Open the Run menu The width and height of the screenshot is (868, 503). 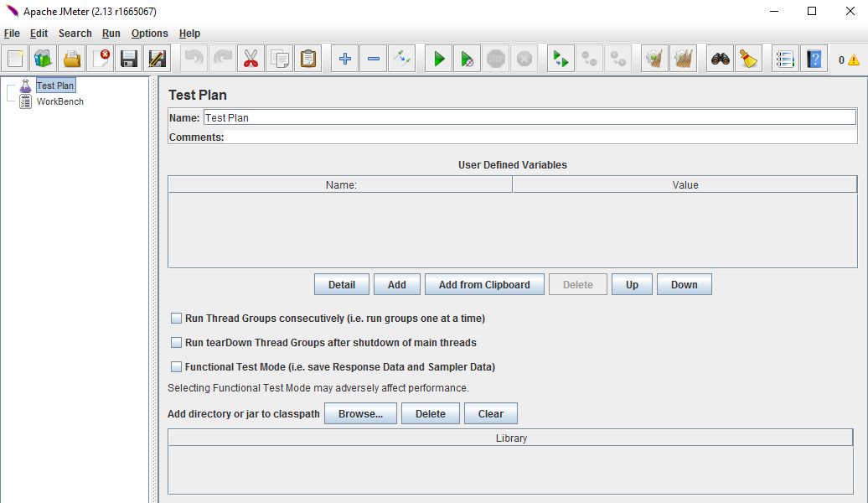tap(111, 34)
